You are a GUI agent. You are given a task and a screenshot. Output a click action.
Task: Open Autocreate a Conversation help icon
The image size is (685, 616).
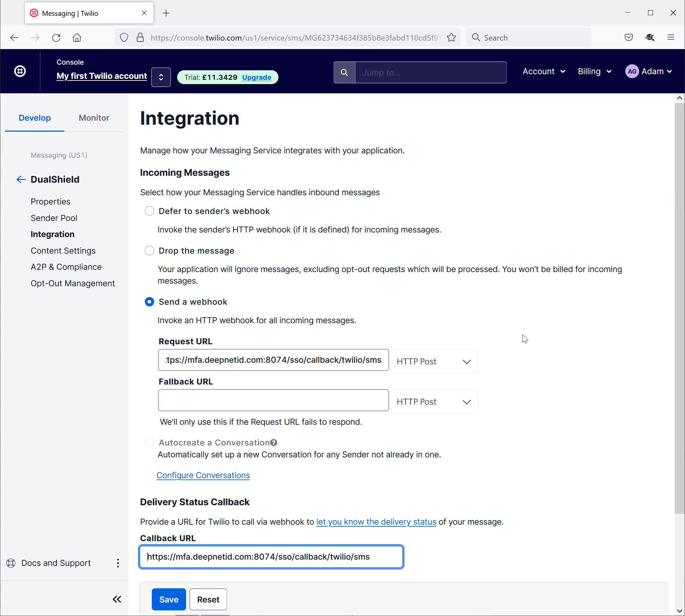(x=274, y=443)
